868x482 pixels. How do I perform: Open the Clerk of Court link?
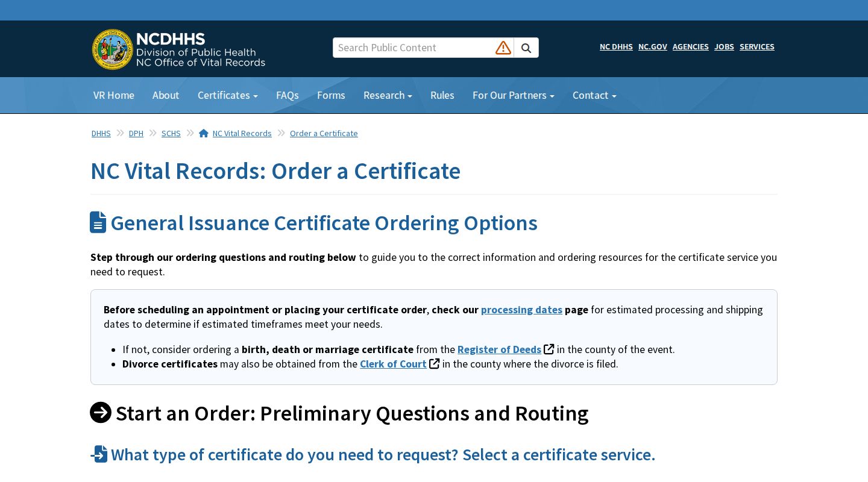click(x=393, y=363)
